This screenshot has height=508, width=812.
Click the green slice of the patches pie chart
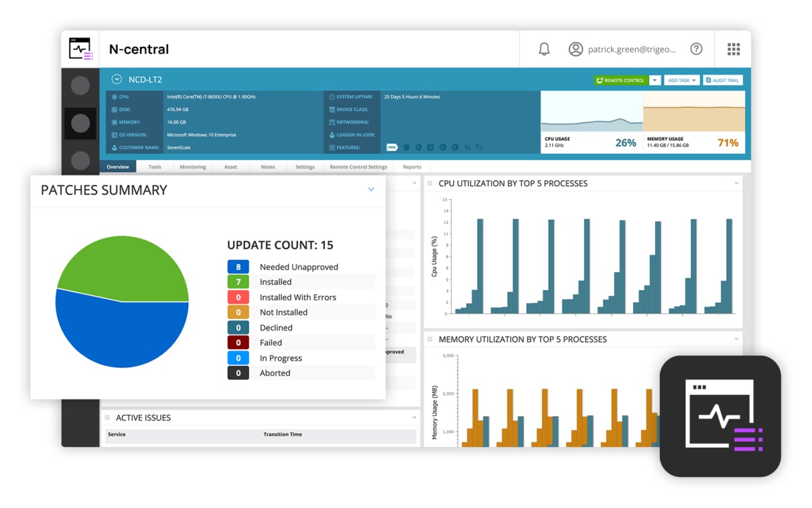(x=129, y=268)
